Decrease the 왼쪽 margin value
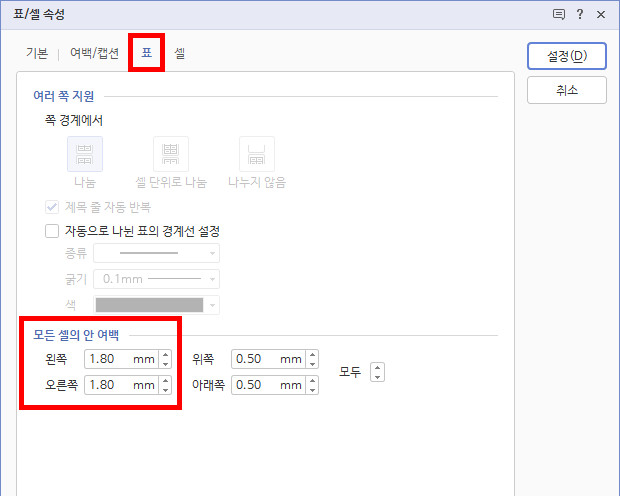The image size is (620, 496). 165,364
